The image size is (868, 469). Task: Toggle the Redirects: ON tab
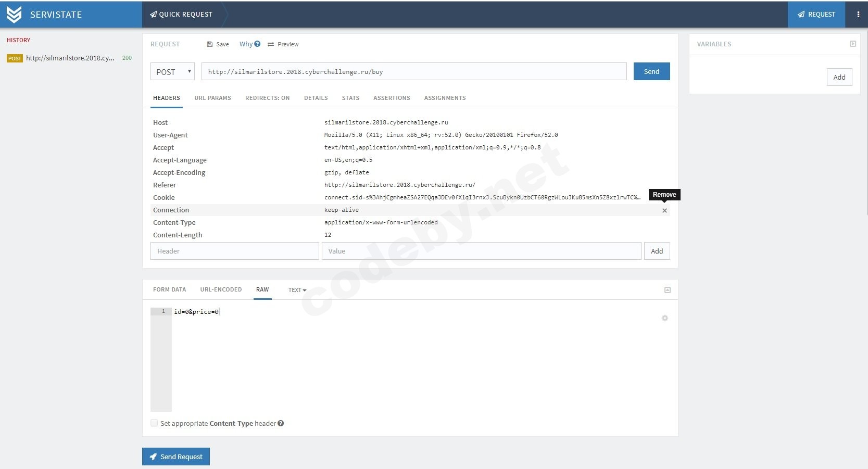click(x=267, y=98)
